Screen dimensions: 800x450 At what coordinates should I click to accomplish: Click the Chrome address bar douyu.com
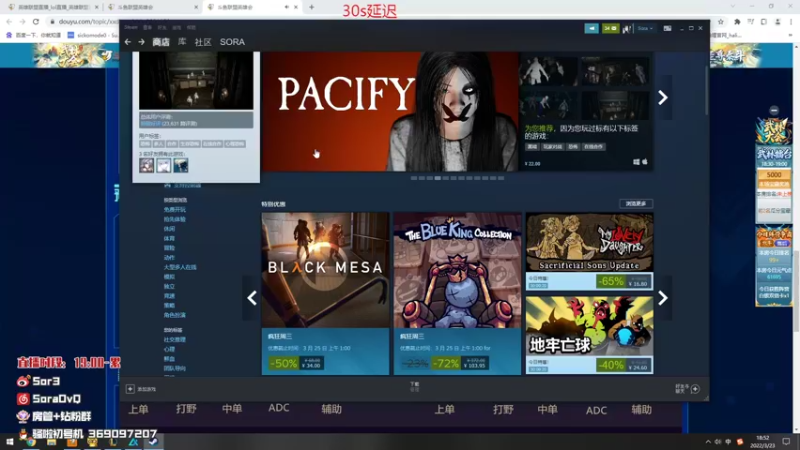click(88, 21)
